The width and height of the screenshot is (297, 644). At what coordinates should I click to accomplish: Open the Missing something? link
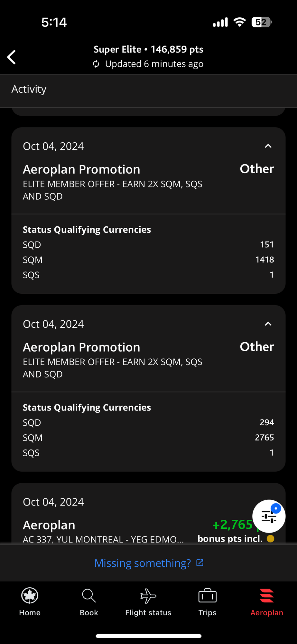point(143,563)
